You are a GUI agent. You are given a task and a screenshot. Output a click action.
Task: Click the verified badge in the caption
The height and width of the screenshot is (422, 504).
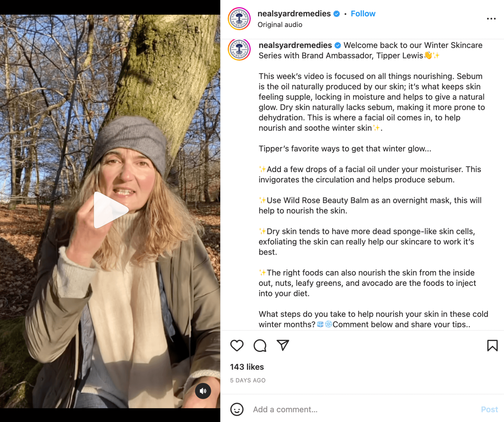coord(338,45)
